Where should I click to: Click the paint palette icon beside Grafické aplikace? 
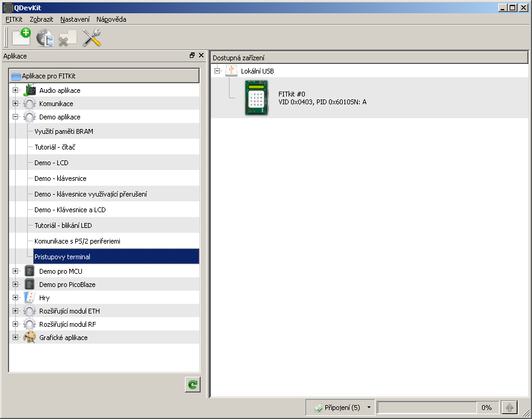(x=30, y=338)
